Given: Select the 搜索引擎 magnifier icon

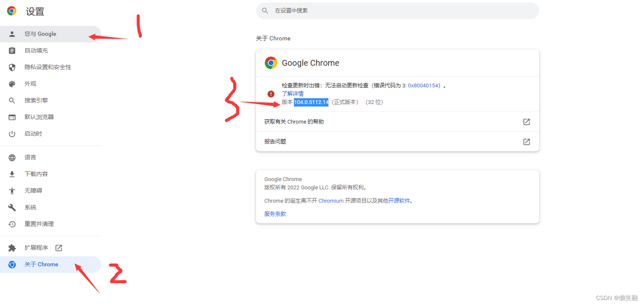Looking at the screenshot, I should [x=12, y=100].
